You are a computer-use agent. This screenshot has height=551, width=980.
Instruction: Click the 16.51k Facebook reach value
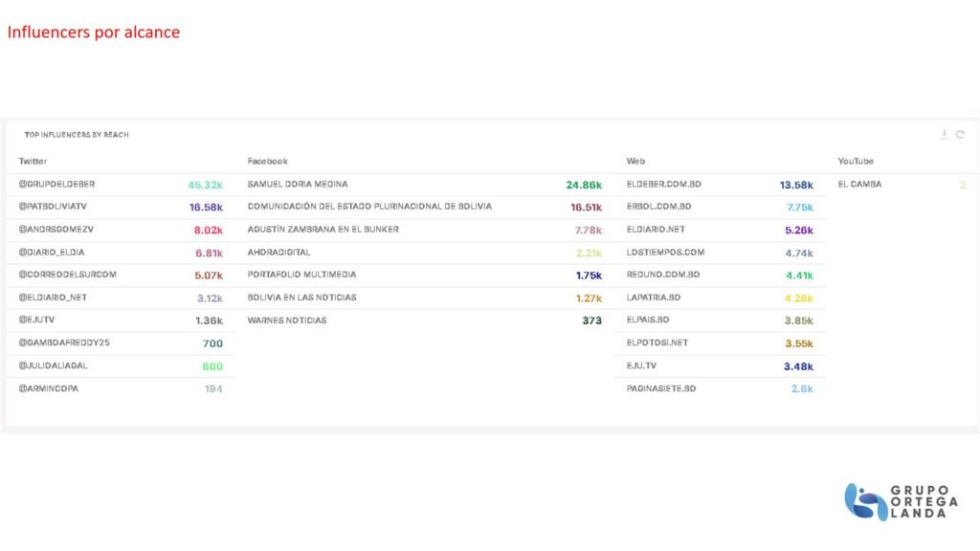[587, 208]
